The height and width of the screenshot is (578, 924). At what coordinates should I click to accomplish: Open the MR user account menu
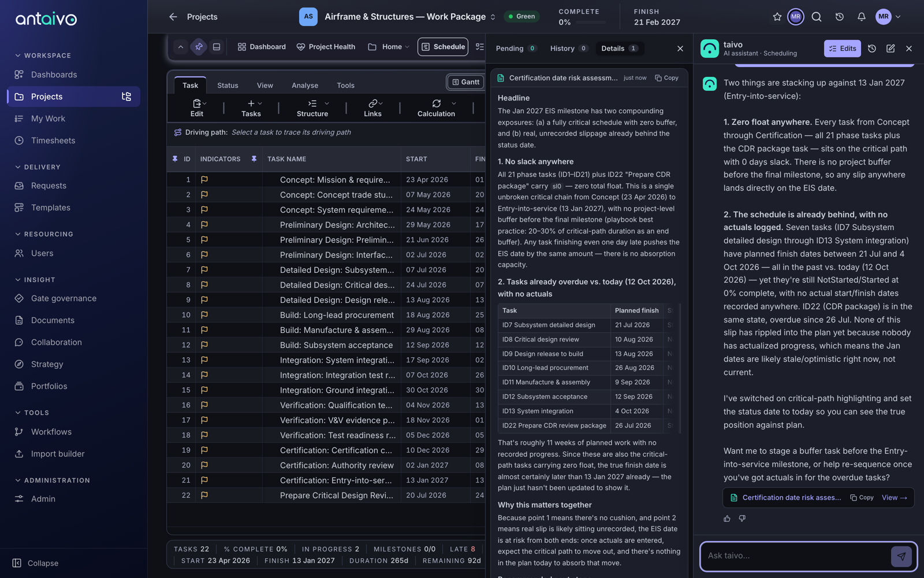pos(888,17)
